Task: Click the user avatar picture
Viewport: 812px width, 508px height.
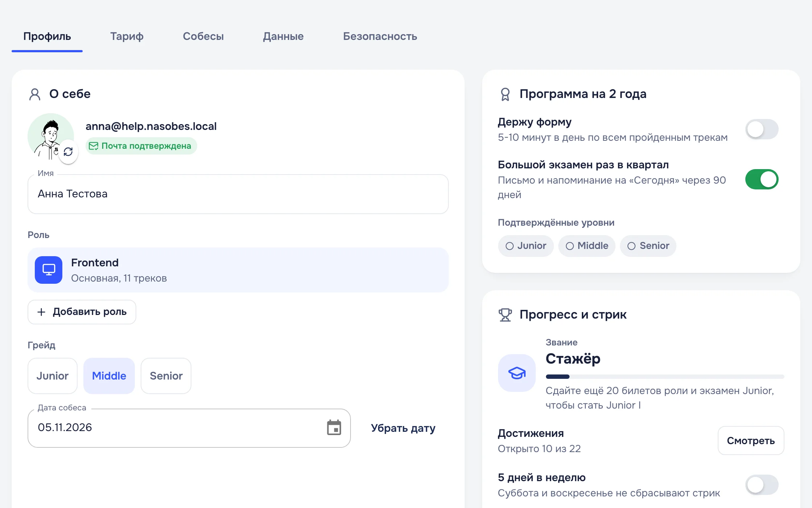Action: coord(51,136)
